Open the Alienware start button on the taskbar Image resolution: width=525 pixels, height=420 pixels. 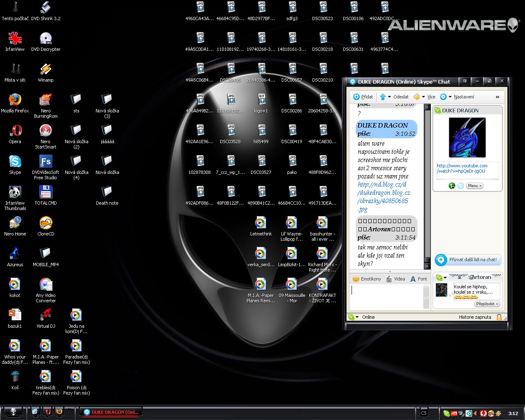point(13,412)
